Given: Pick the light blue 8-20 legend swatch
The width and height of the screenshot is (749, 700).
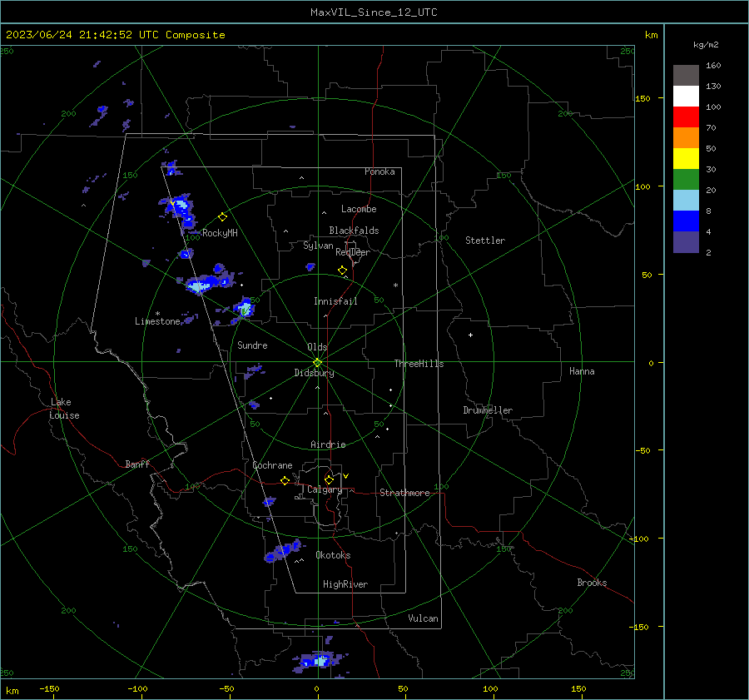Looking at the screenshot, I should click(686, 201).
